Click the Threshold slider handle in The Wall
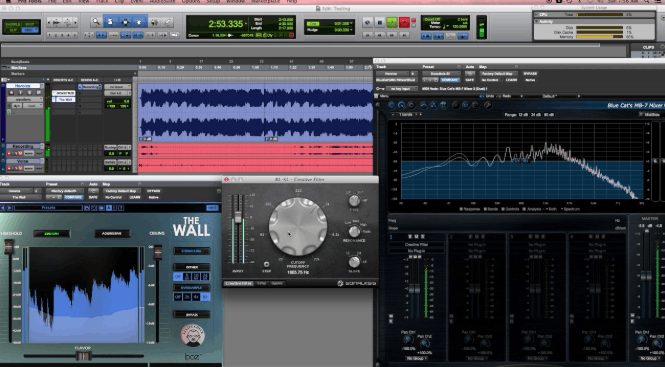665x367 pixels. (x=9, y=247)
